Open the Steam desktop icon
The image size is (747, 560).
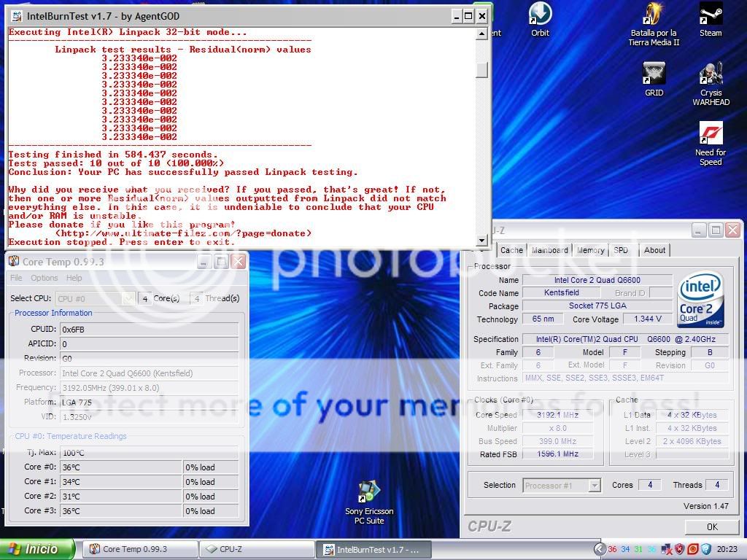pyautogui.click(x=711, y=19)
